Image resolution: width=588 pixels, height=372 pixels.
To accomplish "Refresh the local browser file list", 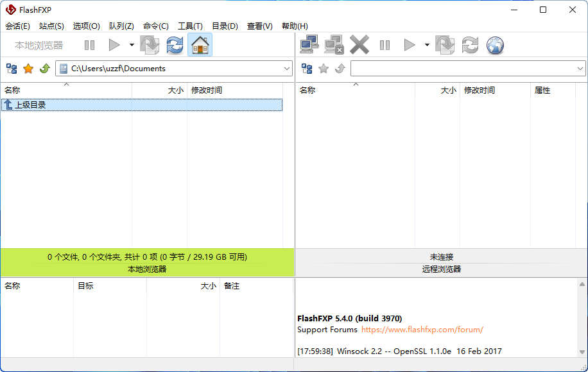I will (x=175, y=46).
